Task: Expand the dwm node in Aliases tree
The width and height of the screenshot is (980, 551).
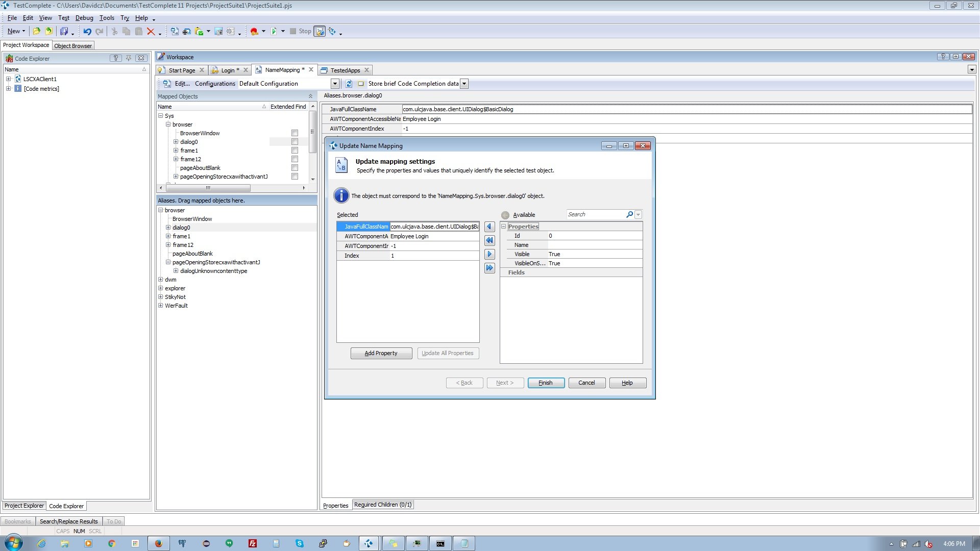Action: coord(160,280)
